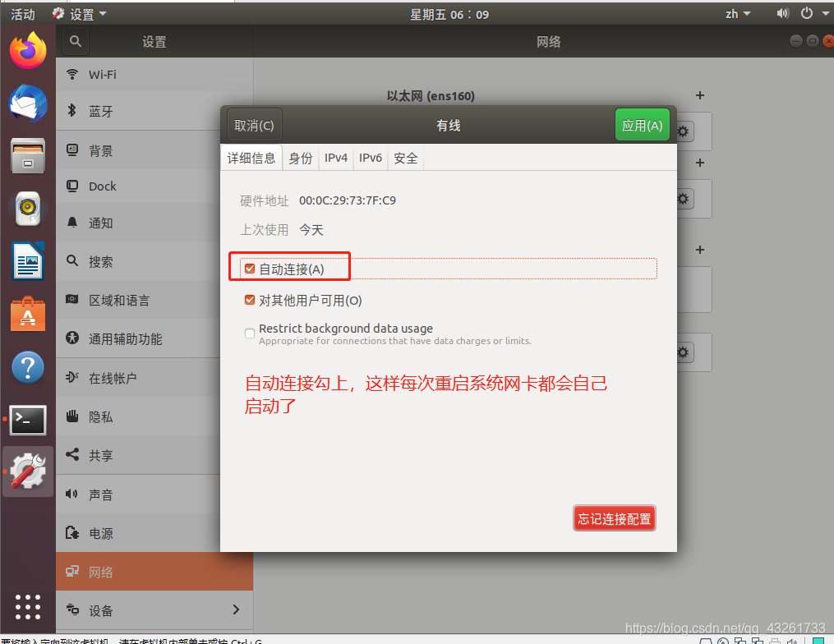Open Rhythmbox speaker icon in dock
This screenshot has width=834, height=644.
coord(28,209)
